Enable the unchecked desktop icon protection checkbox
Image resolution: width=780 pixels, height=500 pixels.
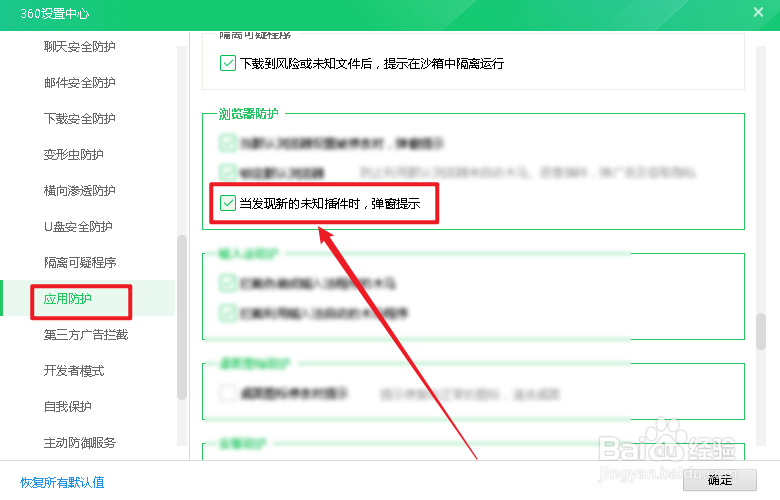tap(228, 393)
